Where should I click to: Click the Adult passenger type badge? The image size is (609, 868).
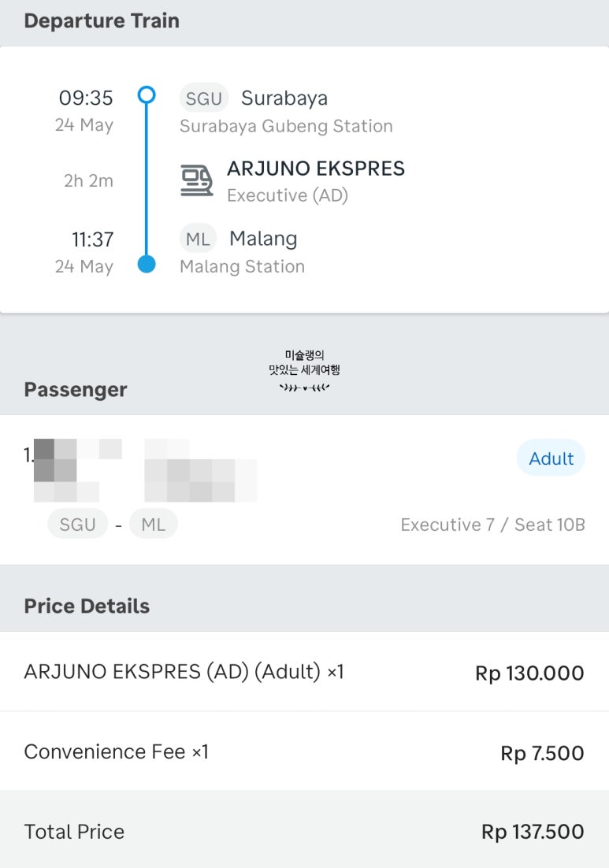(x=551, y=458)
